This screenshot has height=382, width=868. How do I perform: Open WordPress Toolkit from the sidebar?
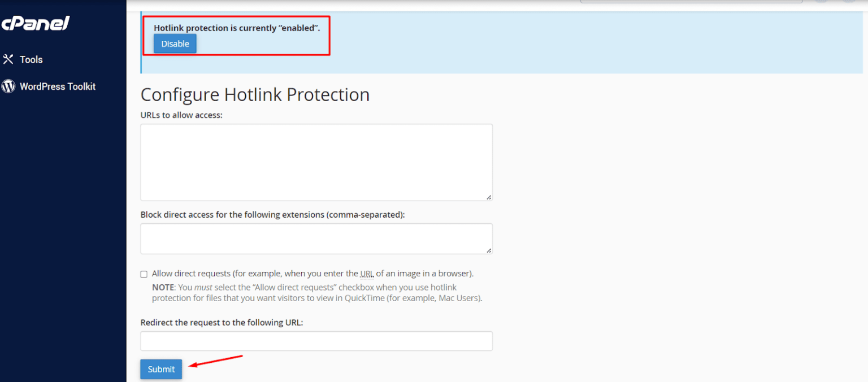(57, 86)
